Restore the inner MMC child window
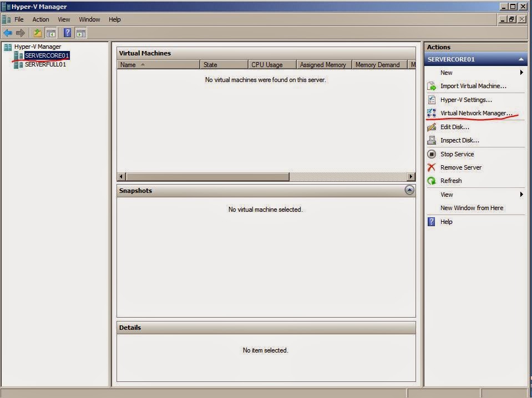Viewport: 532px width, 398px height. 511,19
